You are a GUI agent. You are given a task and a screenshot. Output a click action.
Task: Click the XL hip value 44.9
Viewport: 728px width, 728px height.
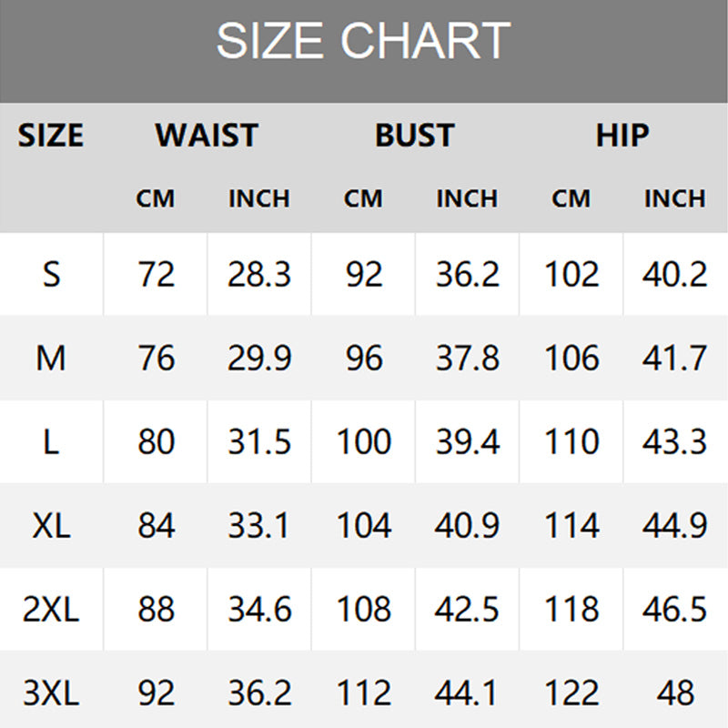pos(674,525)
